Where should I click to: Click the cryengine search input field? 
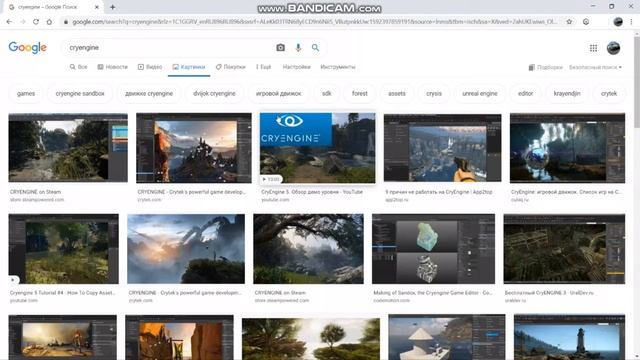click(x=169, y=48)
